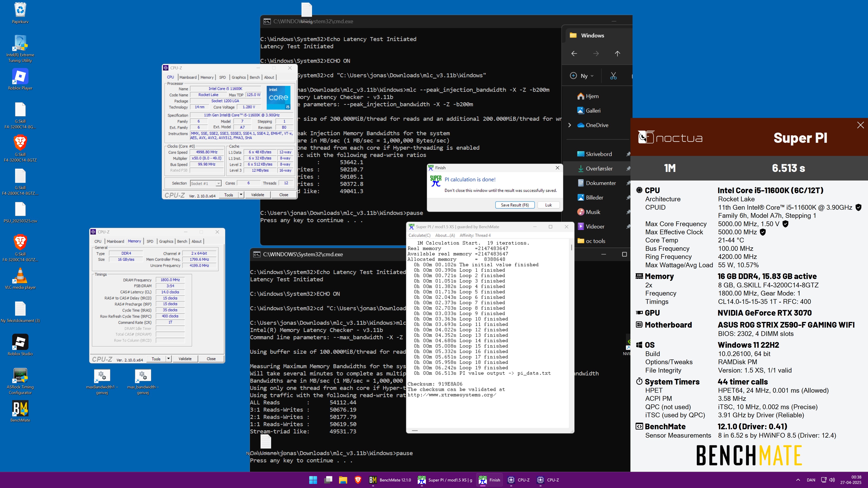868x488 pixels.
Task: Open the SPD tab in upper CPU-Z
Action: point(222,77)
